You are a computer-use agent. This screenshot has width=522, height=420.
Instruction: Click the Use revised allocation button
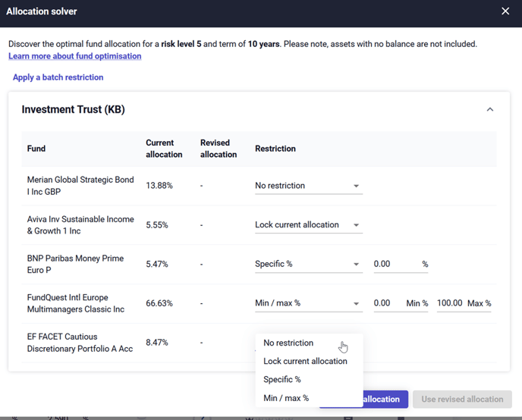coord(462,400)
